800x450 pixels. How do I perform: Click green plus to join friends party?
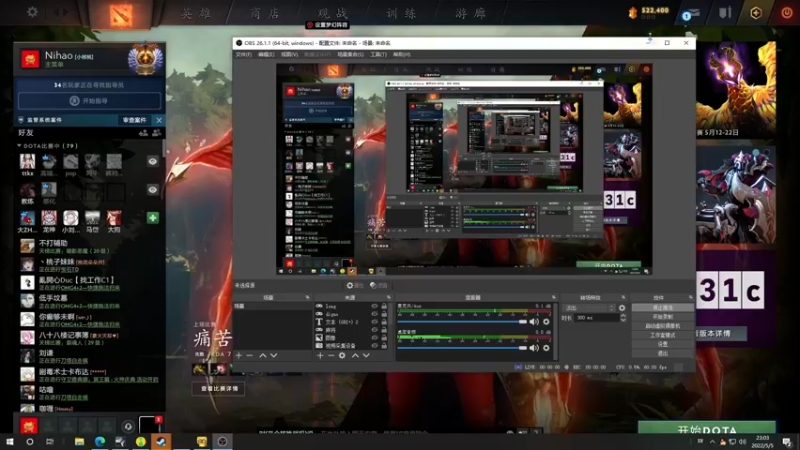[x=153, y=218]
